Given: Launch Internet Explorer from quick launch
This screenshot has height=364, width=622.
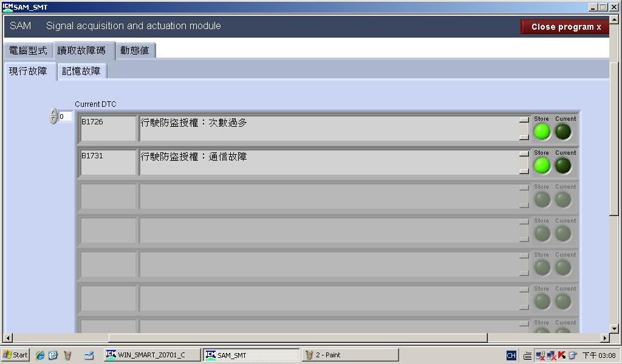Looking at the screenshot, I should tap(40, 355).
